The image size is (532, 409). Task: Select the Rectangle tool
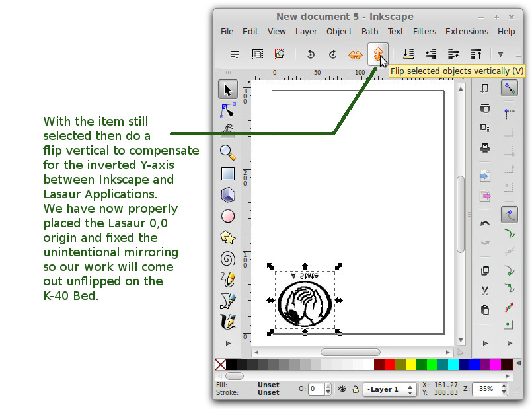point(227,174)
